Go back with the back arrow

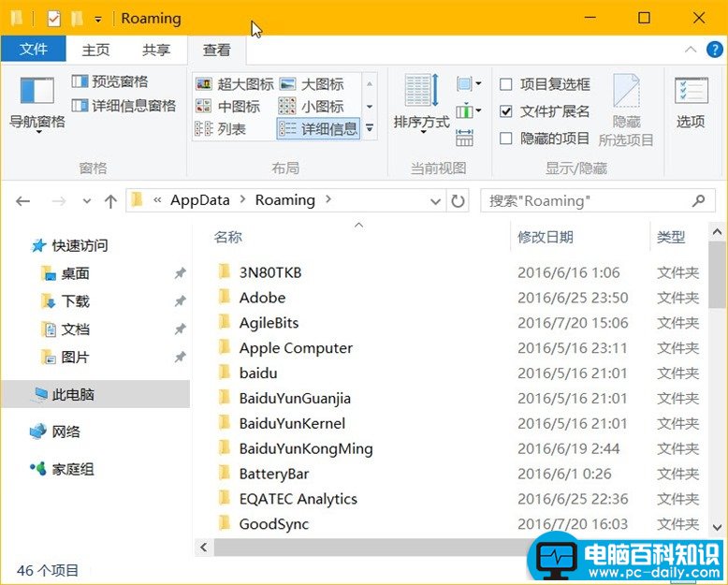point(22,201)
